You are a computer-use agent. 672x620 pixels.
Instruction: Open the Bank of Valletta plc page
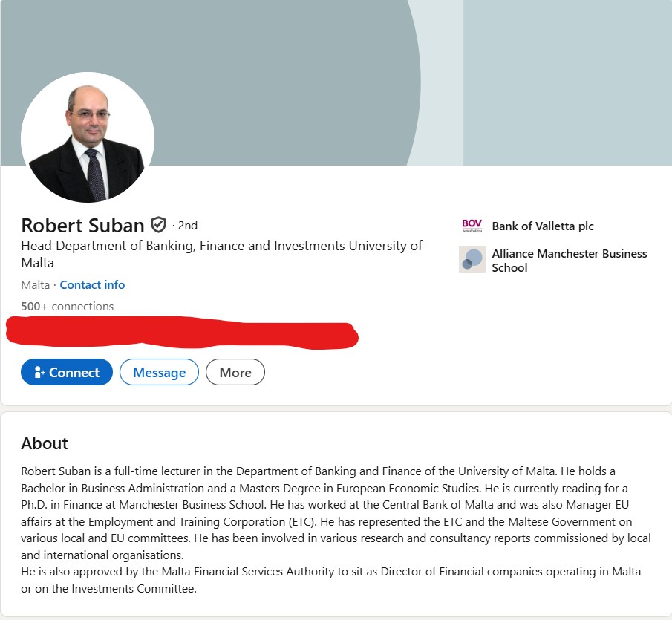click(543, 226)
